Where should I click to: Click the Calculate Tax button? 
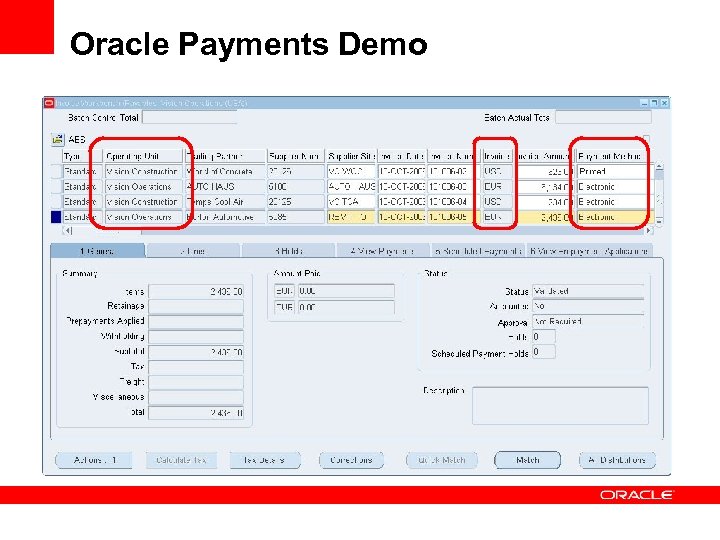181,460
